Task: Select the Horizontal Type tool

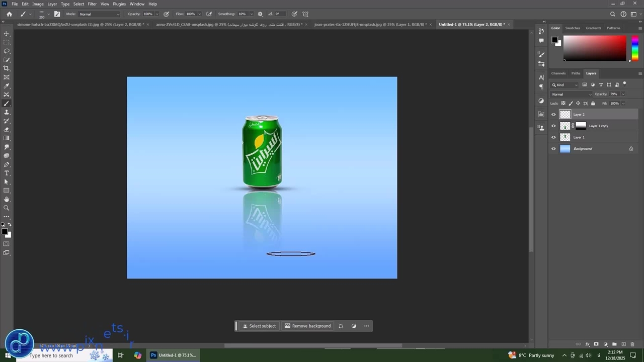Action: pyautogui.click(x=7, y=173)
